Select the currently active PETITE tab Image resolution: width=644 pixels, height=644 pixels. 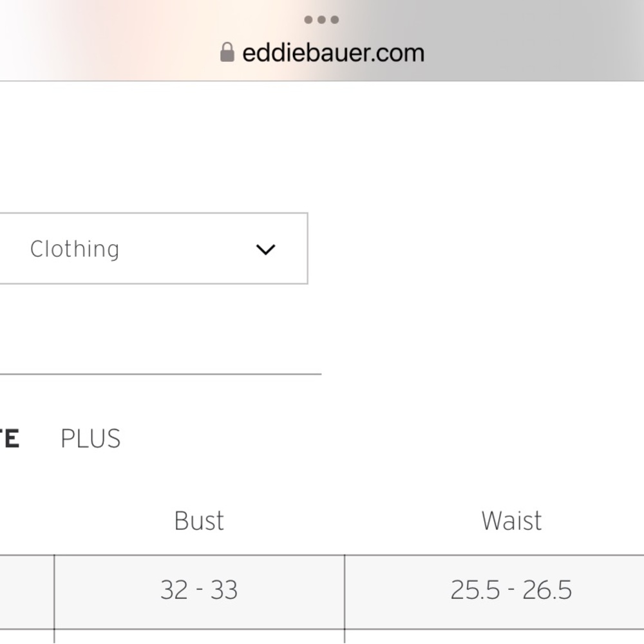tap(10, 439)
